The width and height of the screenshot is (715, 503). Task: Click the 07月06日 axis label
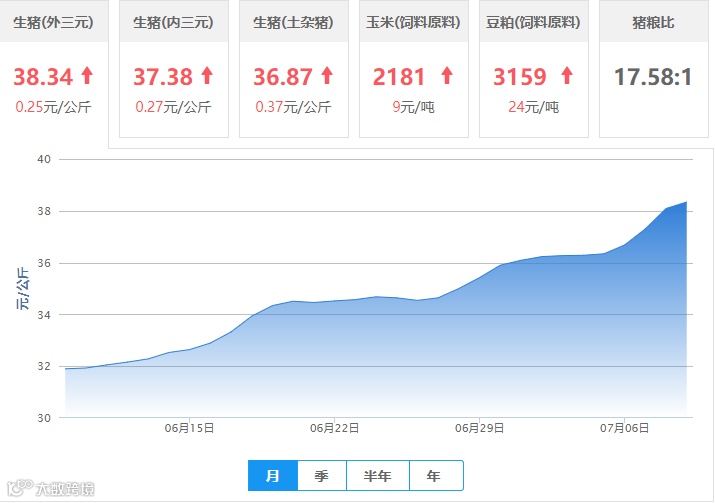[625, 428]
